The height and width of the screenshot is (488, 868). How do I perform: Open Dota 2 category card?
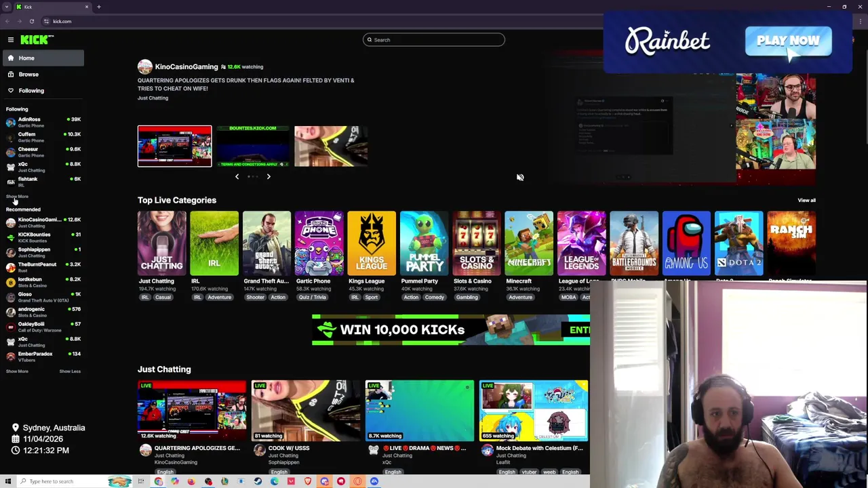tap(739, 243)
